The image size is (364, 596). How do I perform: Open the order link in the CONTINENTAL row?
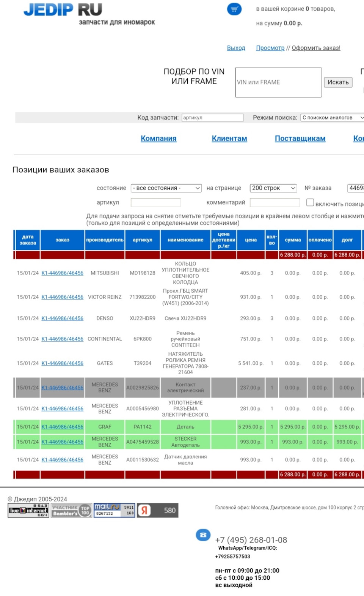[x=62, y=339]
